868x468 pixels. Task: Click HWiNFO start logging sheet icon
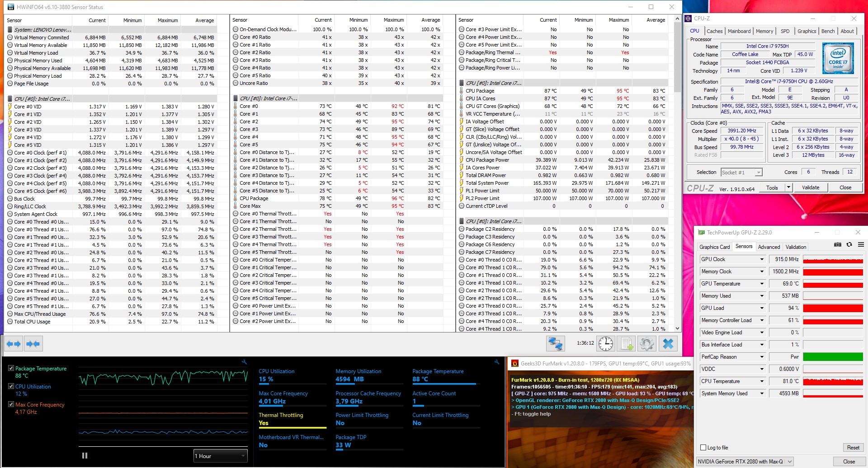click(x=627, y=344)
